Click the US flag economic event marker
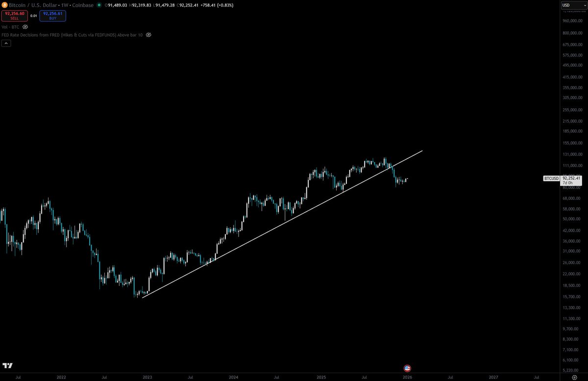 pyautogui.click(x=407, y=368)
